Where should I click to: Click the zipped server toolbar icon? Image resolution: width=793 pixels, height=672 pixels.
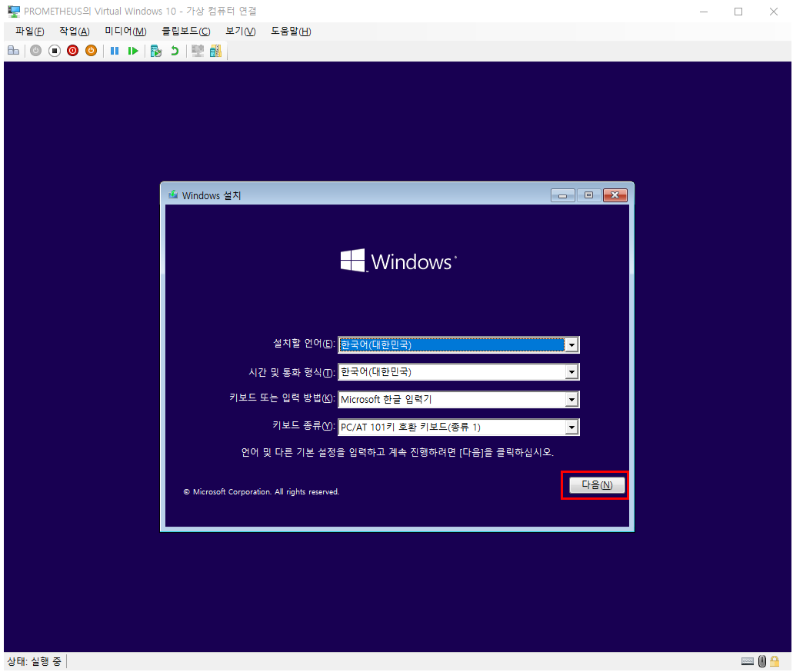[x=216, y=51]
